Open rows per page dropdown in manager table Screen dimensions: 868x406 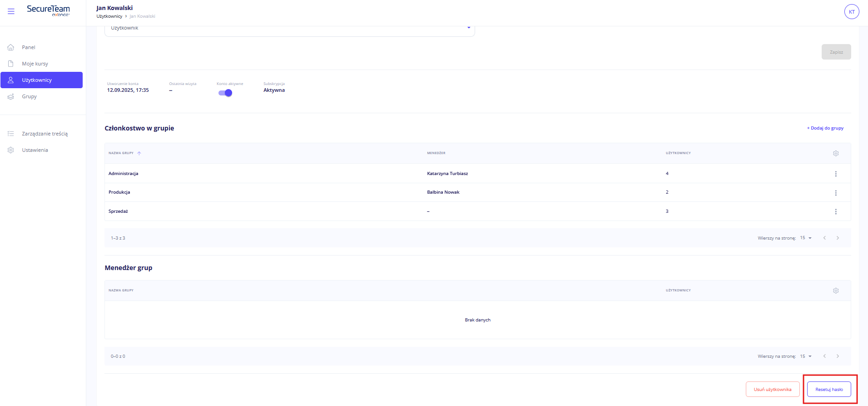coord(806,356)
